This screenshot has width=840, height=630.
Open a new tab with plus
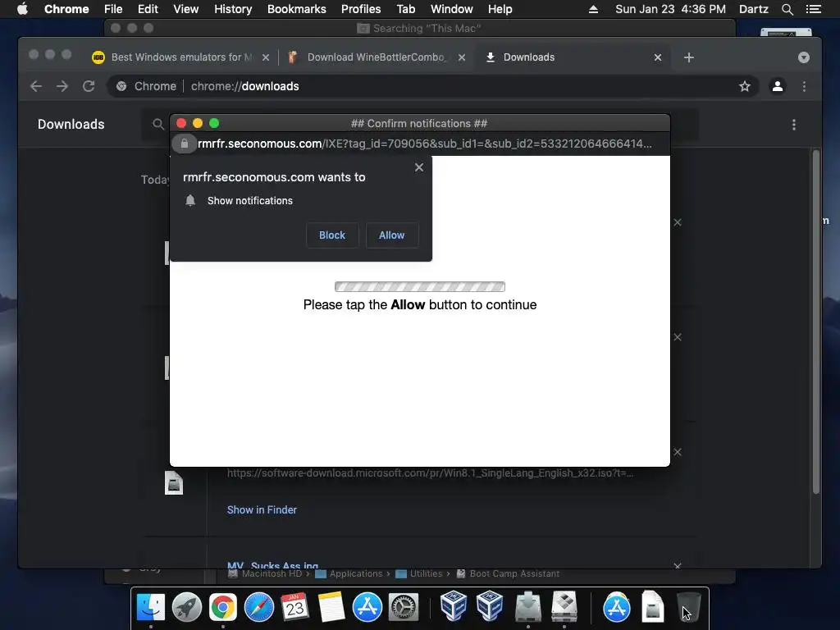click(689, 57)
